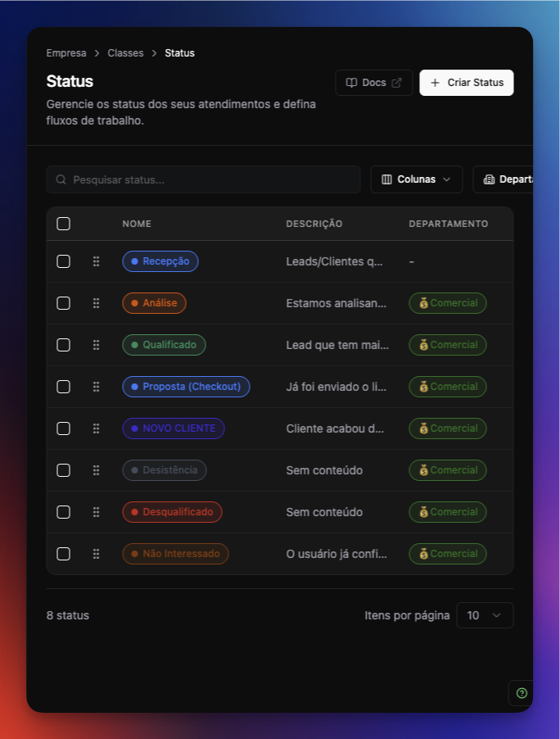The image size is (560, 739).
Task: Click the drag handle for Desistência row
Action: coord(96,470)
